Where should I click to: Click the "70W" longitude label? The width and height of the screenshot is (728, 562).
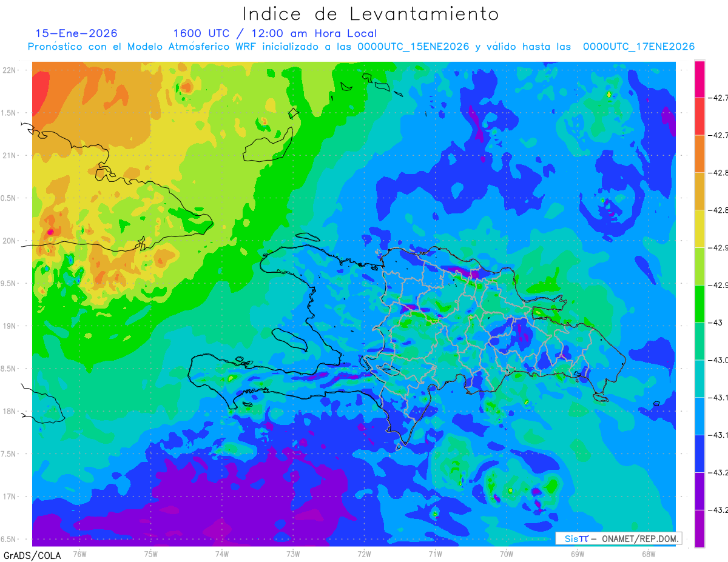pyautogui.click(x=507, y=554)
